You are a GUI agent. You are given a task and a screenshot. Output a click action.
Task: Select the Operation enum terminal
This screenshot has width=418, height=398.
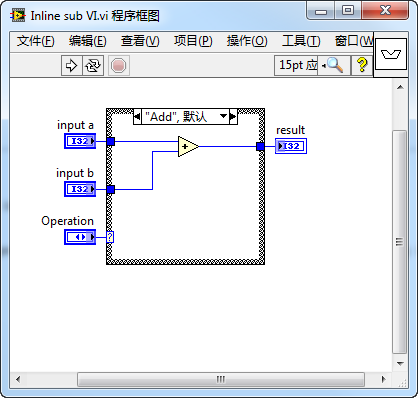[80, 237]
